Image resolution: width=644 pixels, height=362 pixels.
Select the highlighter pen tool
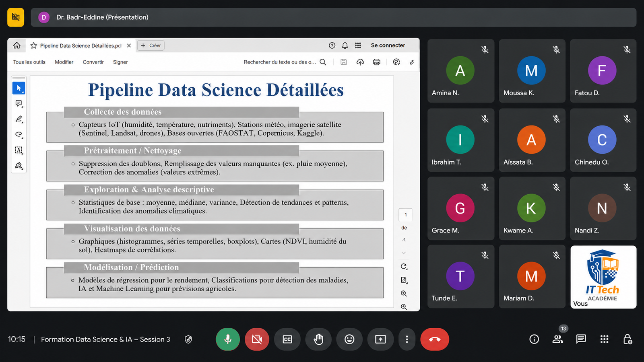click(x=19, y=119)
